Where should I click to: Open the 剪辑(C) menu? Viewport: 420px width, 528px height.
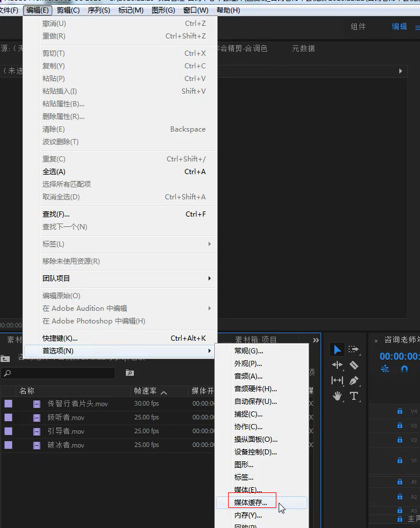tap(68, 10)
